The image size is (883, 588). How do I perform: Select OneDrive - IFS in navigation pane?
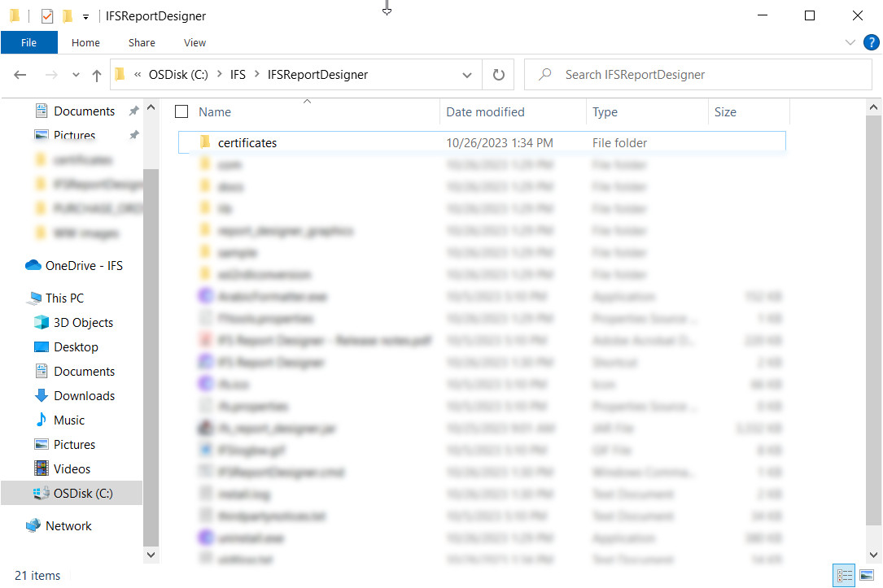(84, 266)
